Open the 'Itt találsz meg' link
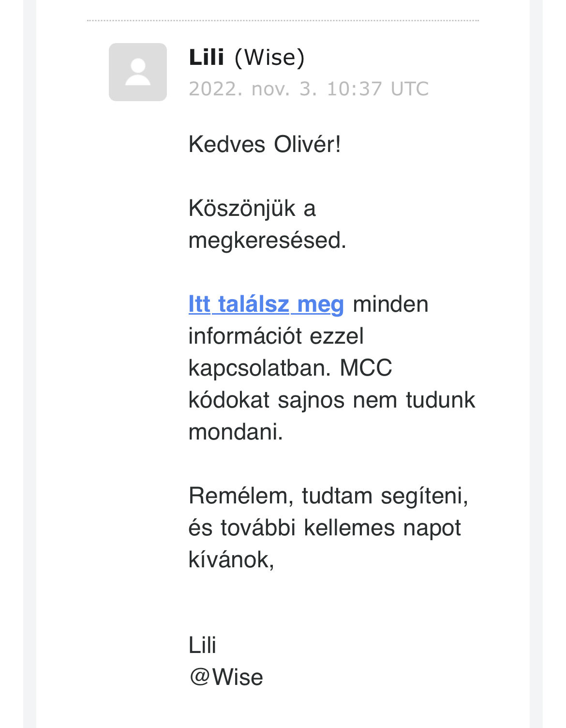Viewport: 566px width, 728px height. tap(266, 304)
